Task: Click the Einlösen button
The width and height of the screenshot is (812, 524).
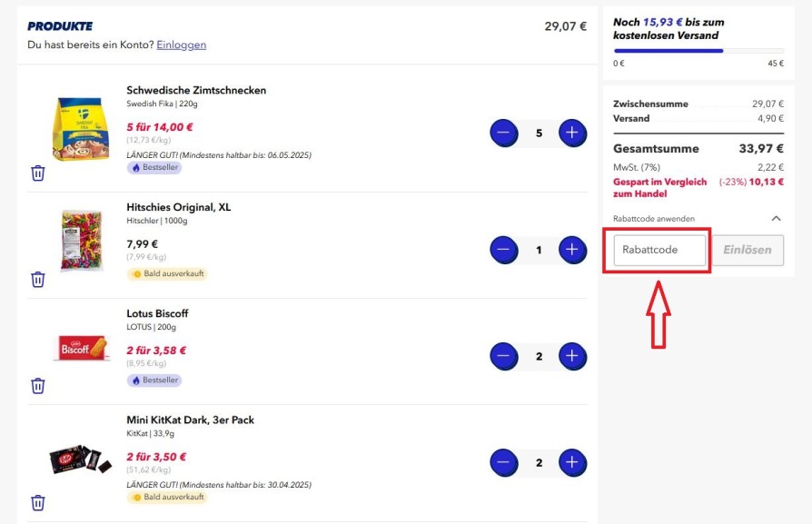Action: pos(748,250)
